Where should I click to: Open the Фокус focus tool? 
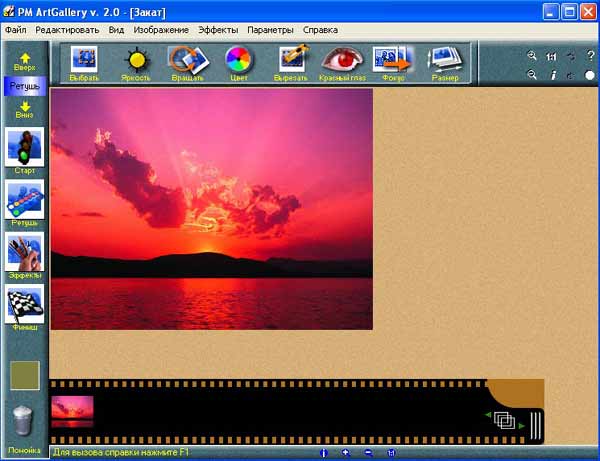click(392, 62)
